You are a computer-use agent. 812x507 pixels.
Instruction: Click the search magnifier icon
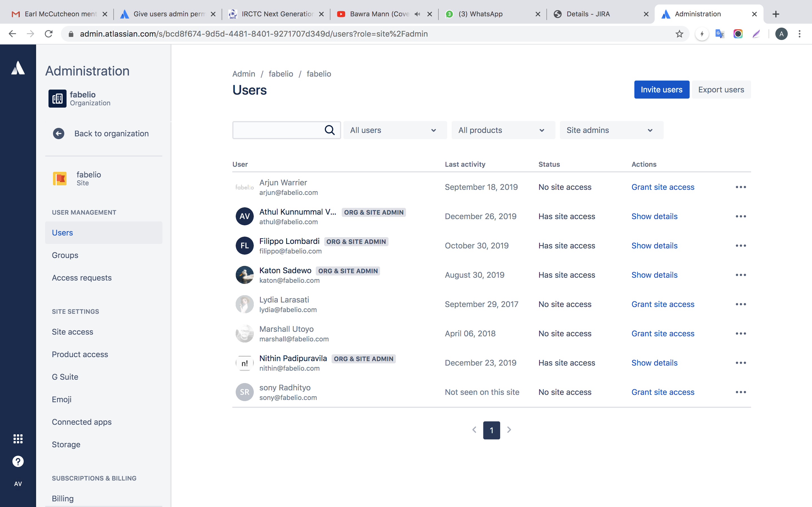[330, 130]
